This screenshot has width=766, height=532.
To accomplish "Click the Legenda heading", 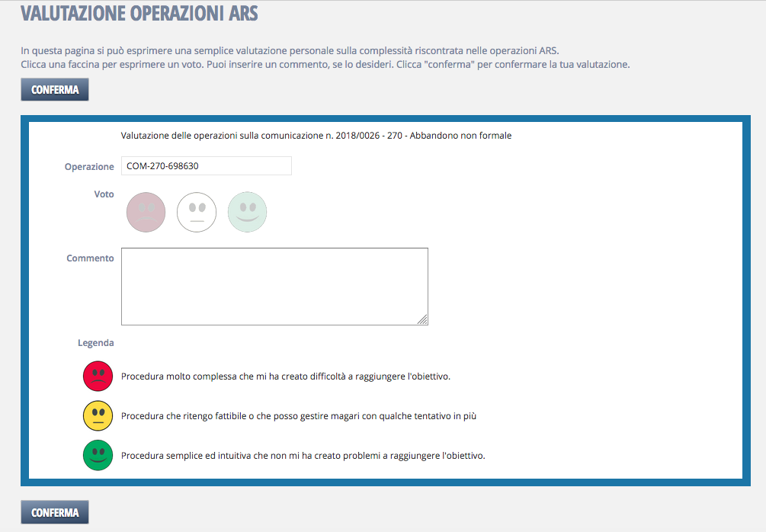I will (x=95, y=343).
